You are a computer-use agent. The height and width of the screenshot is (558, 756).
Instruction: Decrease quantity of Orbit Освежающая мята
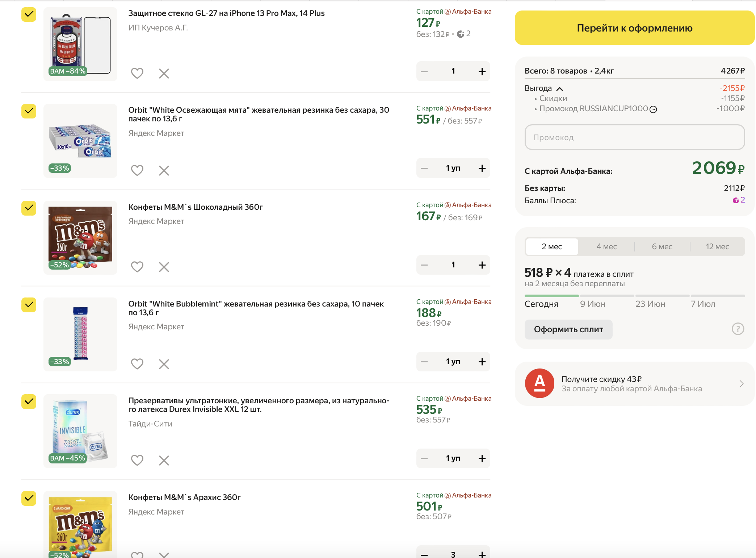pyautogui.click(x=424, y=168)
